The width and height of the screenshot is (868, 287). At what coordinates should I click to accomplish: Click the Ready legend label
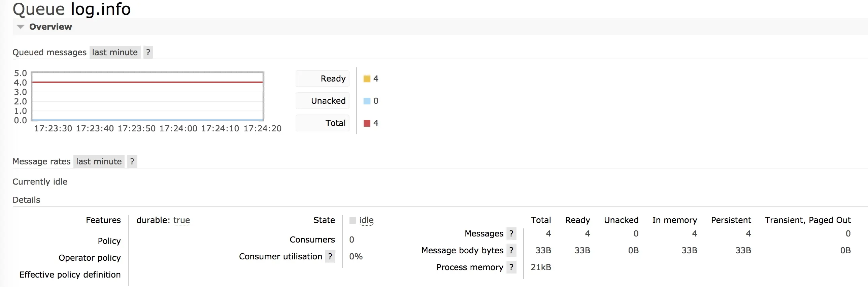click(333, 79)
